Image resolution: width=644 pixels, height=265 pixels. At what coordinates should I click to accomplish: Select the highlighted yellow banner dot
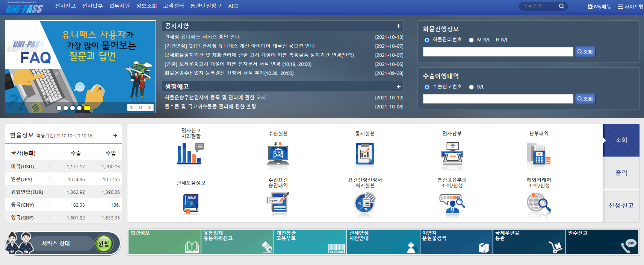pos(87,108)
